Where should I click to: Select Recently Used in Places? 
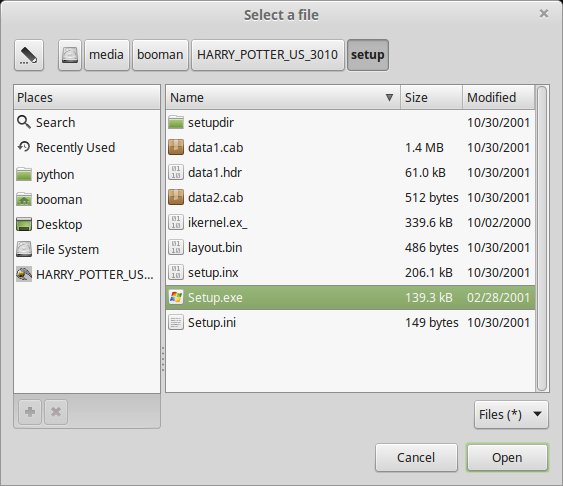[x=87, y=148]
